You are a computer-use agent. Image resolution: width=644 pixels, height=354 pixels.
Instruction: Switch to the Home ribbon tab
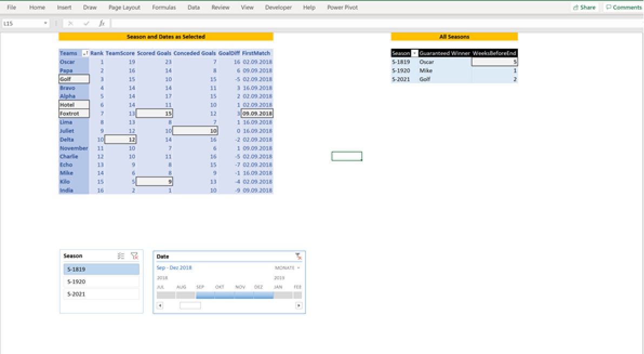click(37, 8)
